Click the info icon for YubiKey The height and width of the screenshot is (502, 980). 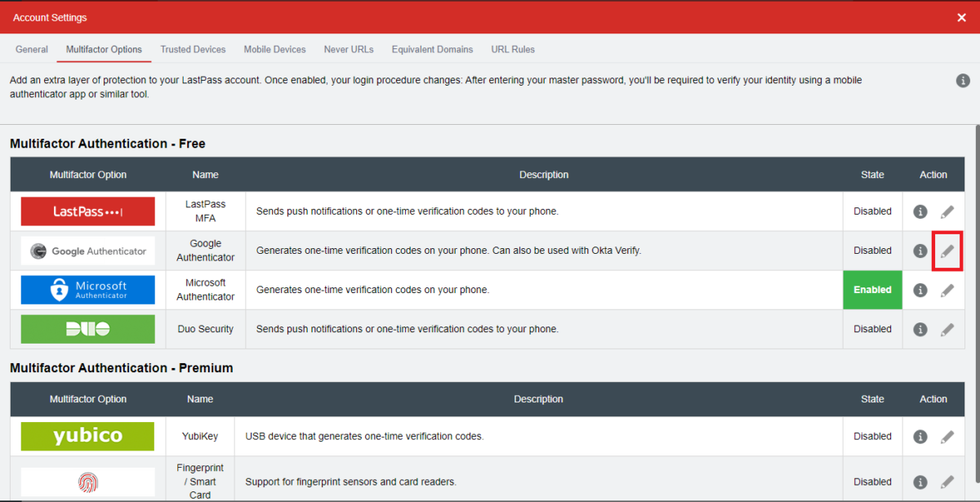920,436
